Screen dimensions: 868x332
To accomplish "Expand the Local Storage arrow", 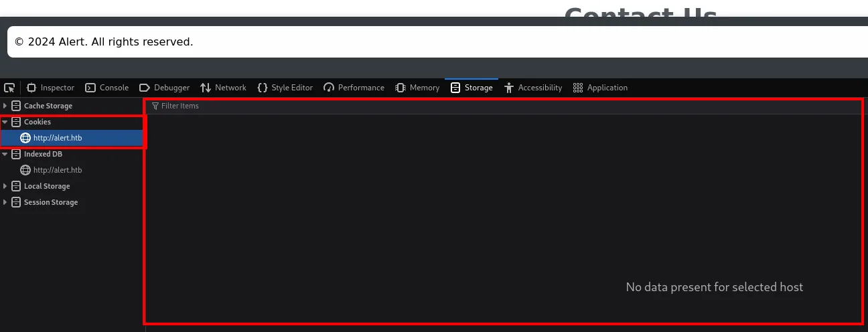I will (5, 186).
